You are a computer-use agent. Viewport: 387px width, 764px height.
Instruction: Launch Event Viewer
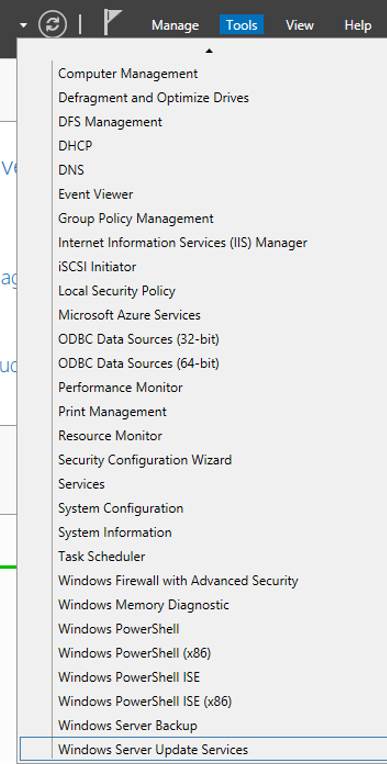(95, 194)
